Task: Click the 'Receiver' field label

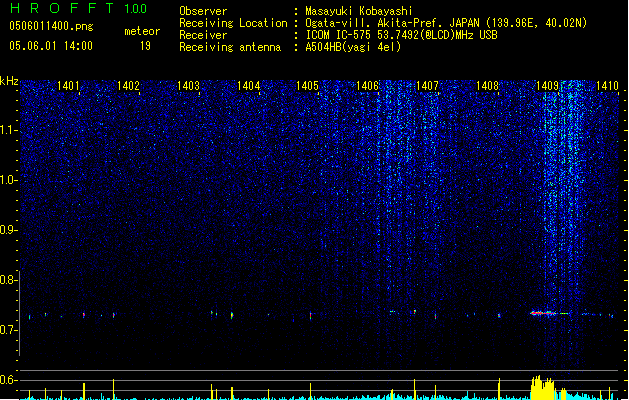Action: pyautogui.click(x=203, y=35)
